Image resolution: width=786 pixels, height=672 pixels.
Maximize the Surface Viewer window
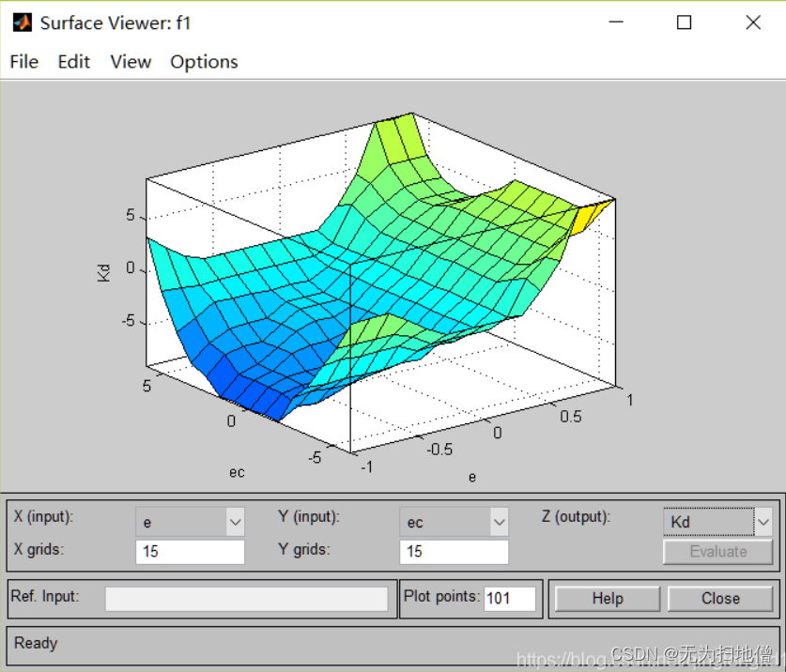[x=684, y=23]
